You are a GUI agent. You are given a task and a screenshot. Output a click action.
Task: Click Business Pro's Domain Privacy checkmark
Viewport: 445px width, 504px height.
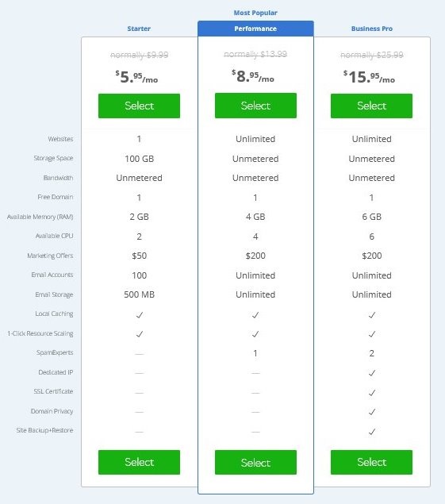point(372,412)
